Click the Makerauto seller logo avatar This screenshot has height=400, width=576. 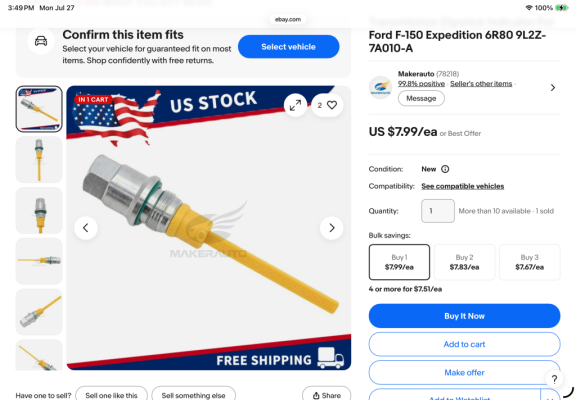(380, 87)
